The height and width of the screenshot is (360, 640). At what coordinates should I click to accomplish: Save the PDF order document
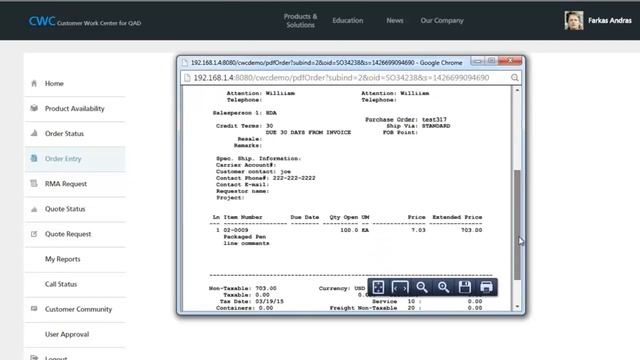(464, 287)
